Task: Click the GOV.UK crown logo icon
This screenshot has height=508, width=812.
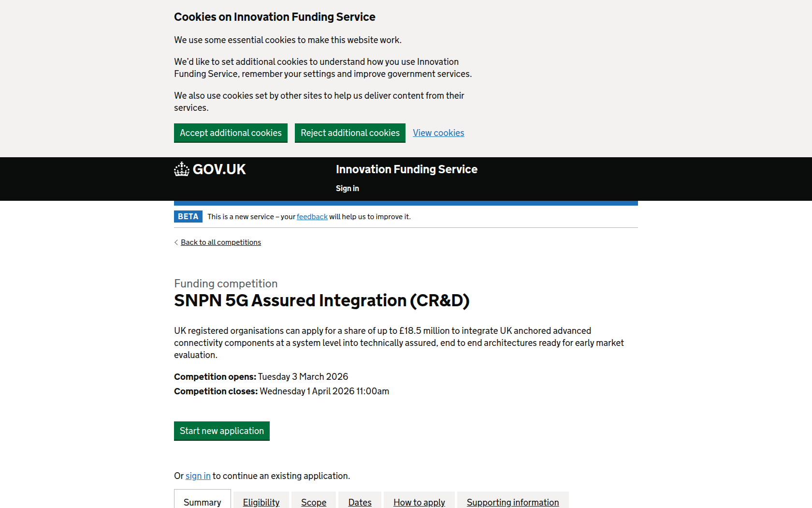Action: click(x=182, y=169)
